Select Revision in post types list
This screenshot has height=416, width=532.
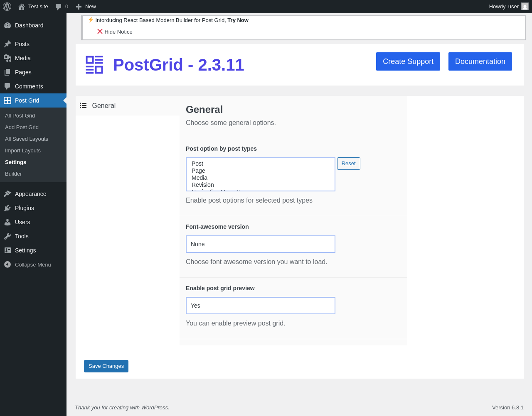click(261, 185)
